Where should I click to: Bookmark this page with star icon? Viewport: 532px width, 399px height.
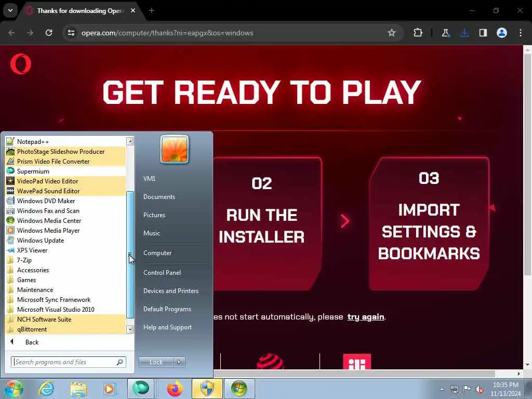[x=392, y=33]
